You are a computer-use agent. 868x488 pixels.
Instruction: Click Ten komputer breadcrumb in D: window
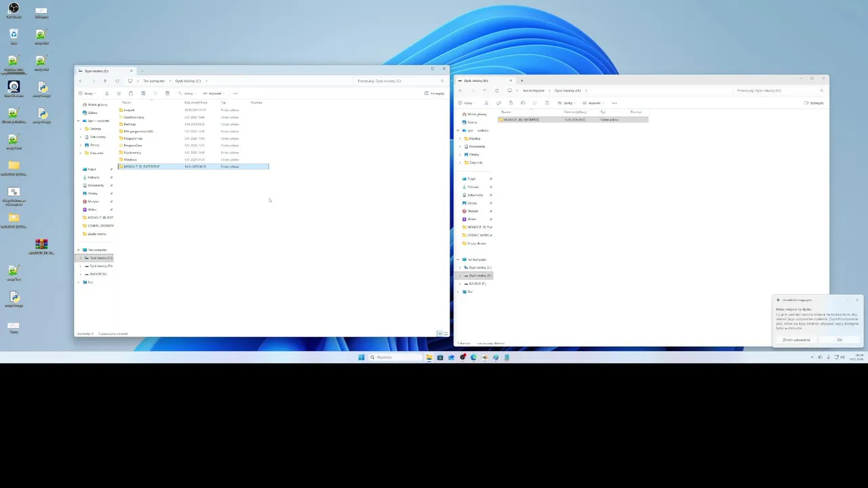[x=534, y=90]
